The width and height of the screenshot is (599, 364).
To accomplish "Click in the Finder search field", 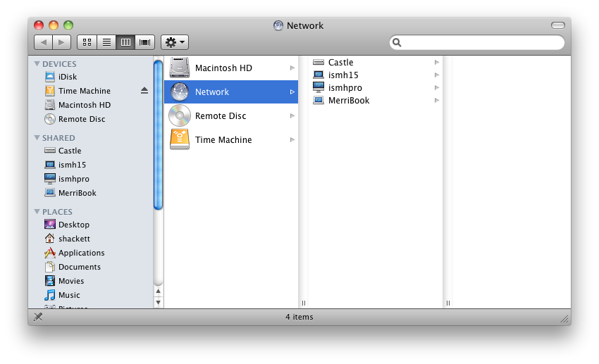I will 477,42.
